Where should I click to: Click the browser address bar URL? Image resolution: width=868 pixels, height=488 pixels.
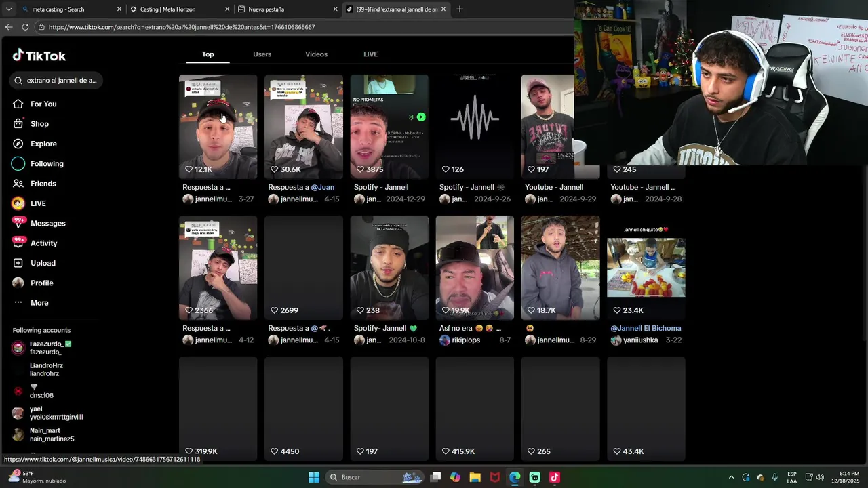(182, 27)
